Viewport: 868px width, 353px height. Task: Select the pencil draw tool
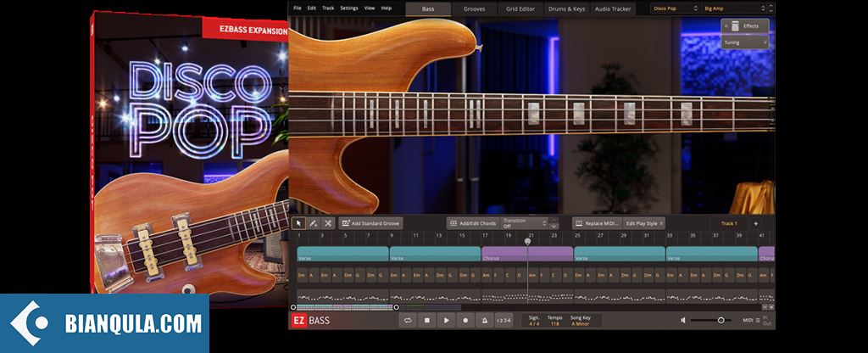pyautogui.click(x=314, y=223)
